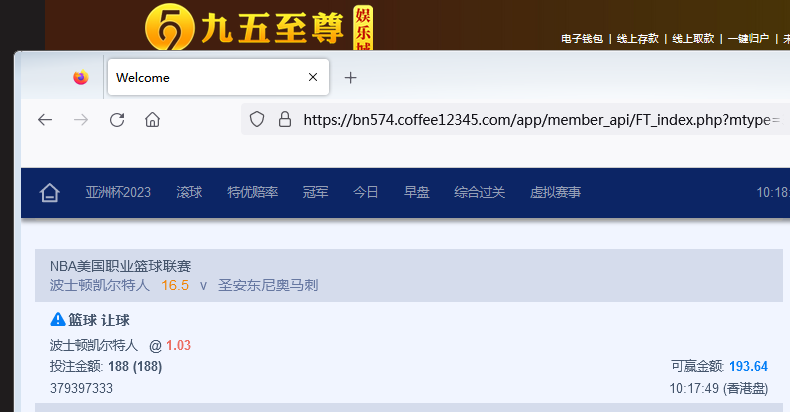The height and width of the screenshot is (412, 790).
Task: Click the odds value 1.03
Action: (x=178, y=346)
